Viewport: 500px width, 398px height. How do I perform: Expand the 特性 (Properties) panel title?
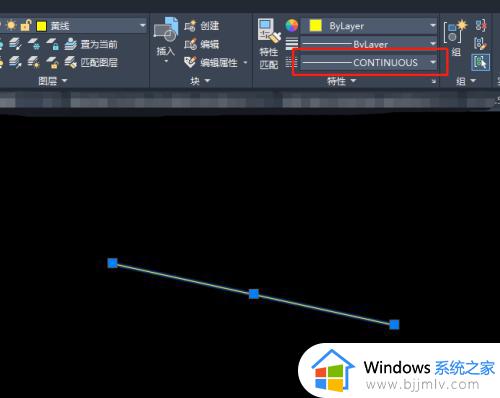[x=341, y=81]
